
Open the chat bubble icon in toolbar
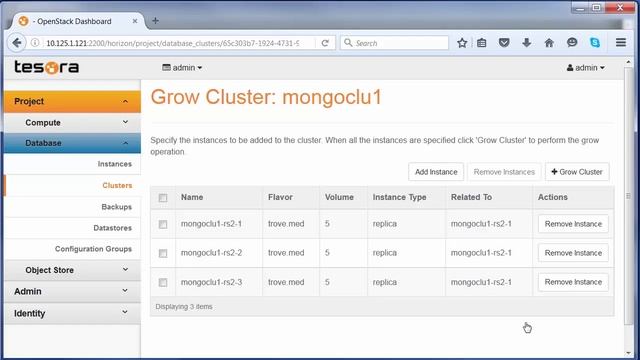click(x=572, y=42)
